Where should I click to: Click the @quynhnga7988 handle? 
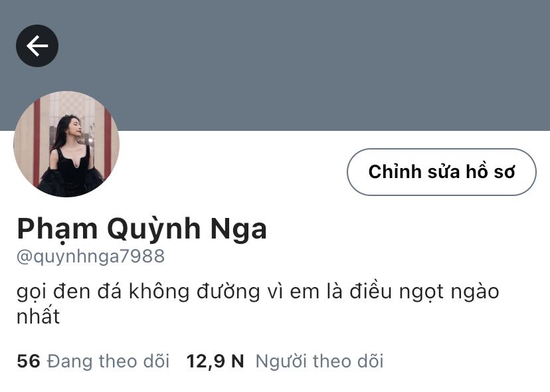(x=90, y=256)
